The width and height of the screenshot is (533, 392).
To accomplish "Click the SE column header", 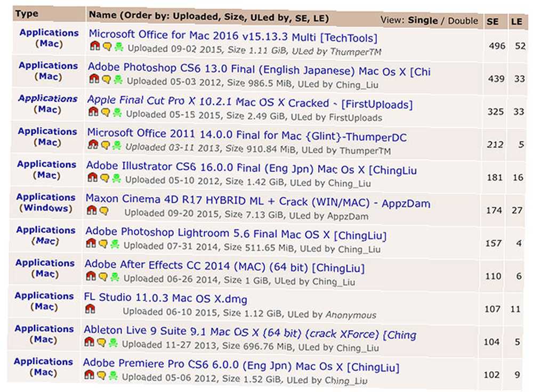I will click(492, 21).
